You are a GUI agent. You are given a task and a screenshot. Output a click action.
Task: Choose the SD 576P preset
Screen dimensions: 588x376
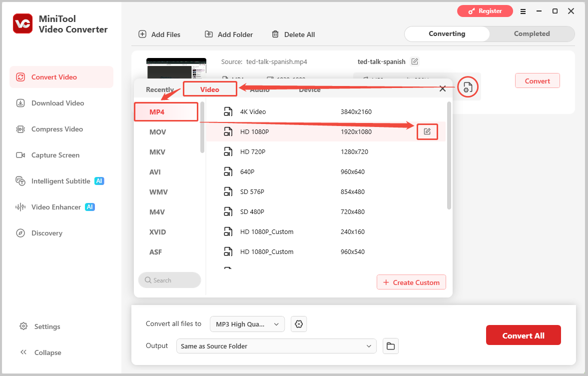pyautogui.click(x=326, y=192)
